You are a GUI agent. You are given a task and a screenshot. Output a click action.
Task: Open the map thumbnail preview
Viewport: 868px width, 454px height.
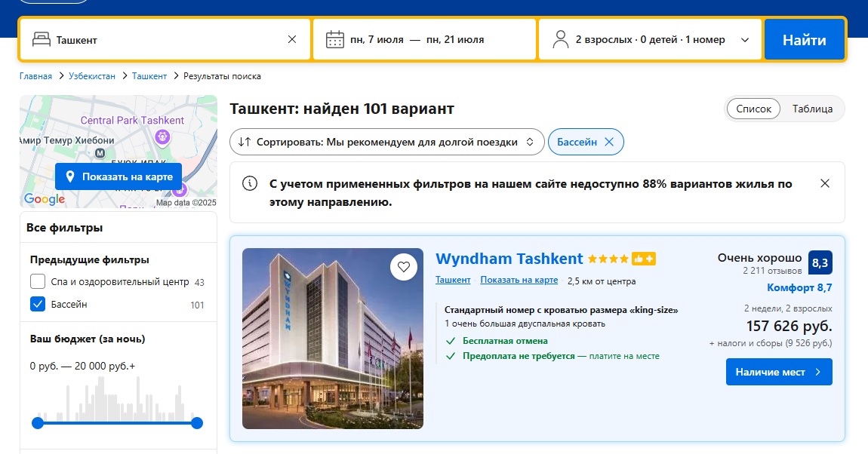tap(119, 152)
